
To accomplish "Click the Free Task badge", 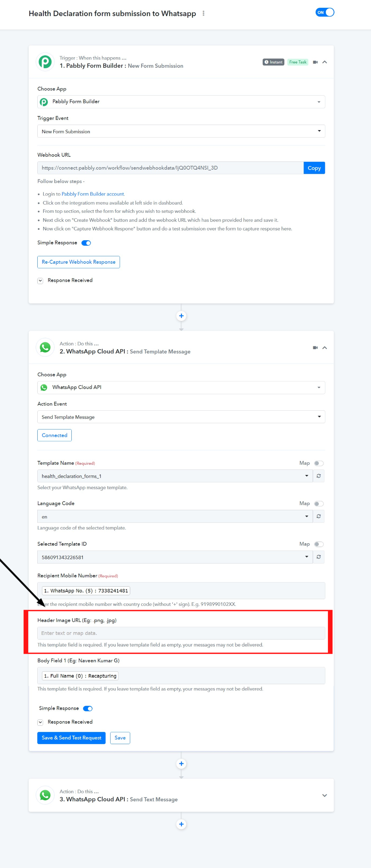I will (x=298, y=62).
